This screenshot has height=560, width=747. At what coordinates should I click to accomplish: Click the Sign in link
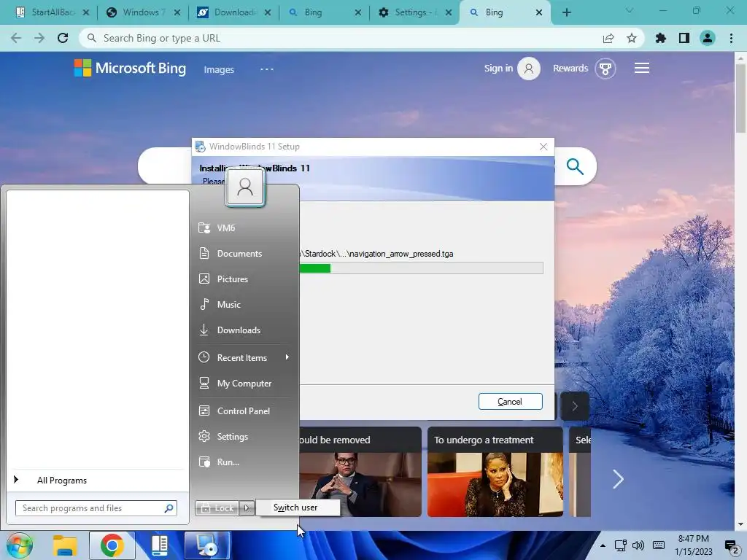coord(498,69)
